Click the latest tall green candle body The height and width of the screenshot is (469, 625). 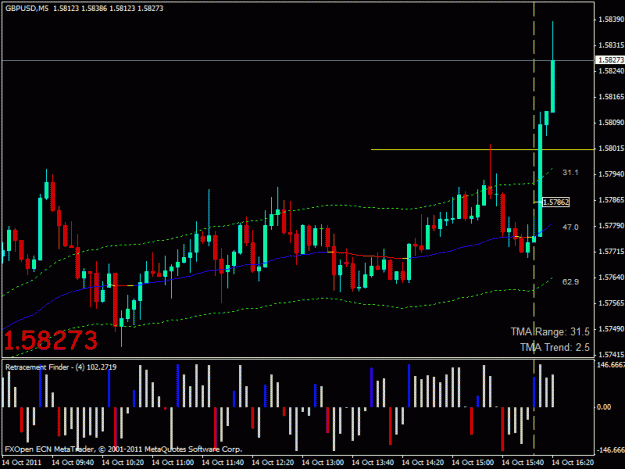coord(553,86)
